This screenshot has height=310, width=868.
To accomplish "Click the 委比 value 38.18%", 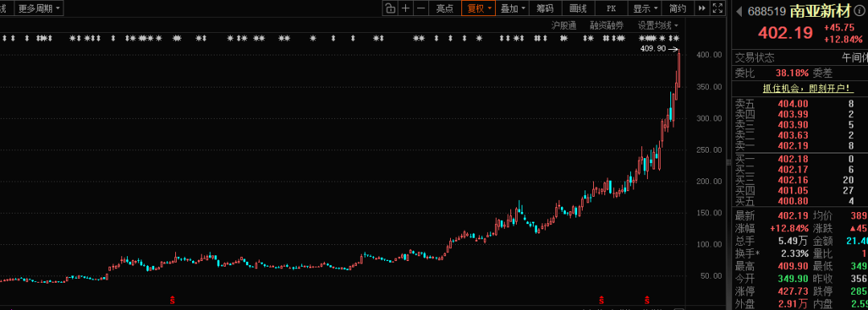I will 792,72.
